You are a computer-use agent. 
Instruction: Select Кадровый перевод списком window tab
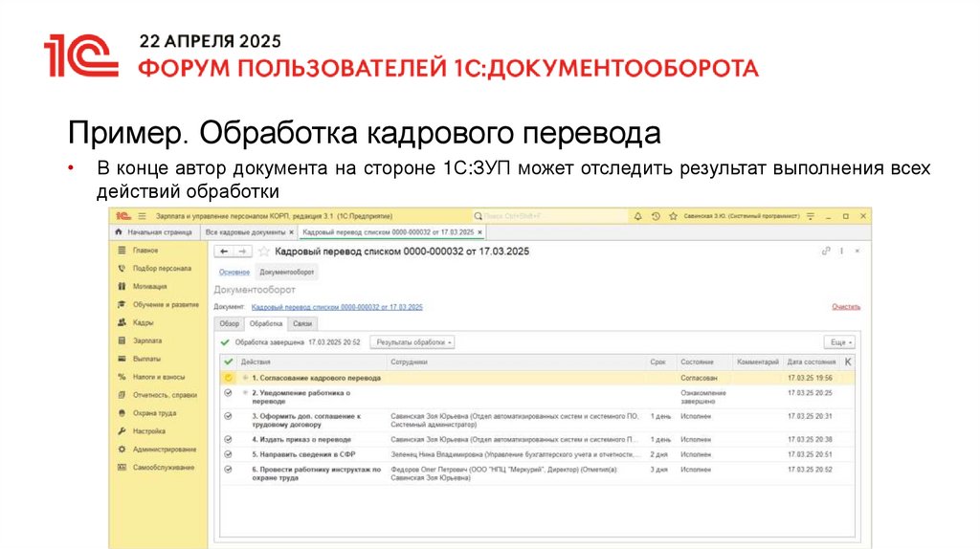[x=389, y=231]
